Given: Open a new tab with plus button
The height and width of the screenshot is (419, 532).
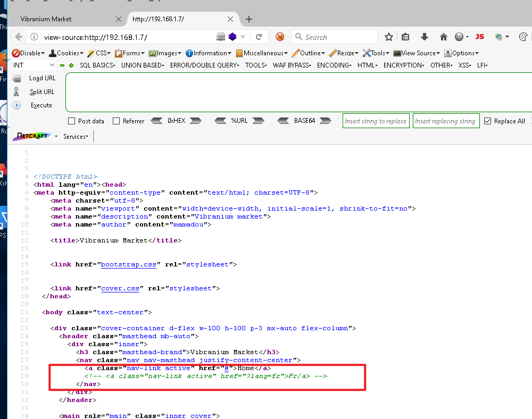Looking at the screenshot, I should (x=248, y=19).
